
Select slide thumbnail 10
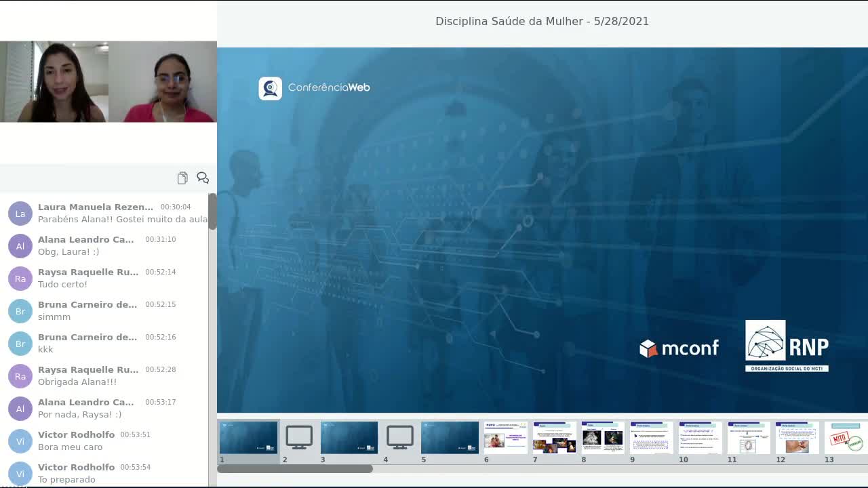pyautogui.click(x=701, y=437)
